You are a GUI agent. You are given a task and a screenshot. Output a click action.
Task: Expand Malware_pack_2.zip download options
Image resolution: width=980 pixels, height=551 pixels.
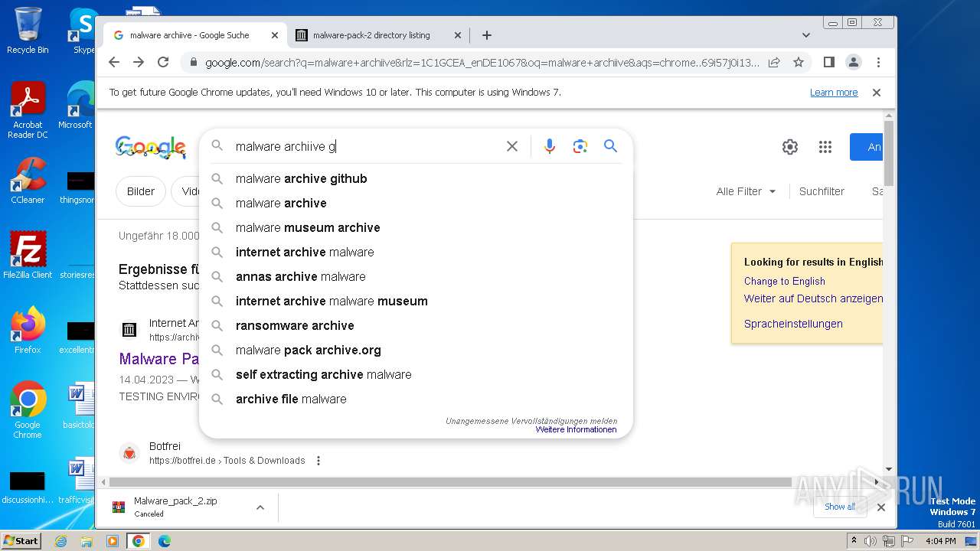[x=260, y=507]
